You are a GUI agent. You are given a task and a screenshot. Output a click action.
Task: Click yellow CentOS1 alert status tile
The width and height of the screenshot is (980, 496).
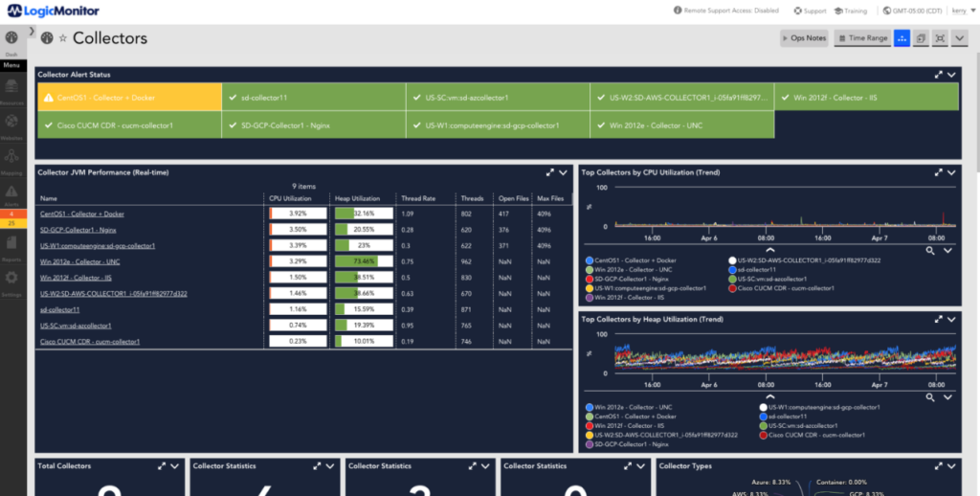coord(129,98)
